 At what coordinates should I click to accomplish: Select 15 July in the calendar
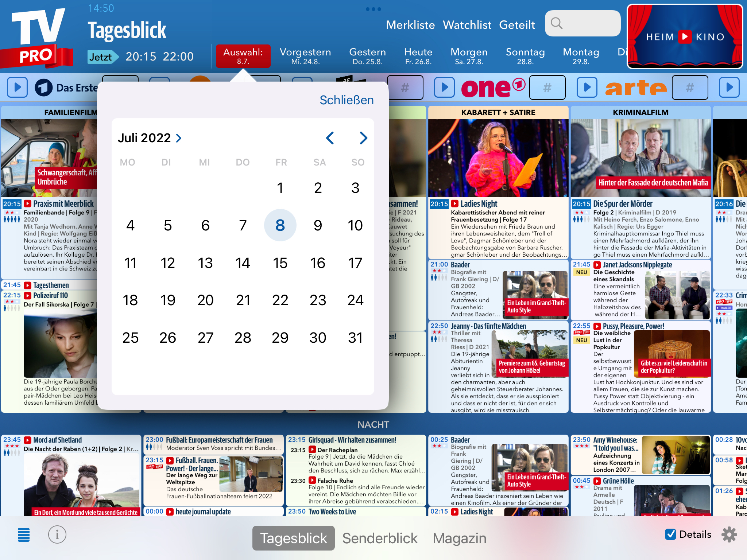(280, 263)
